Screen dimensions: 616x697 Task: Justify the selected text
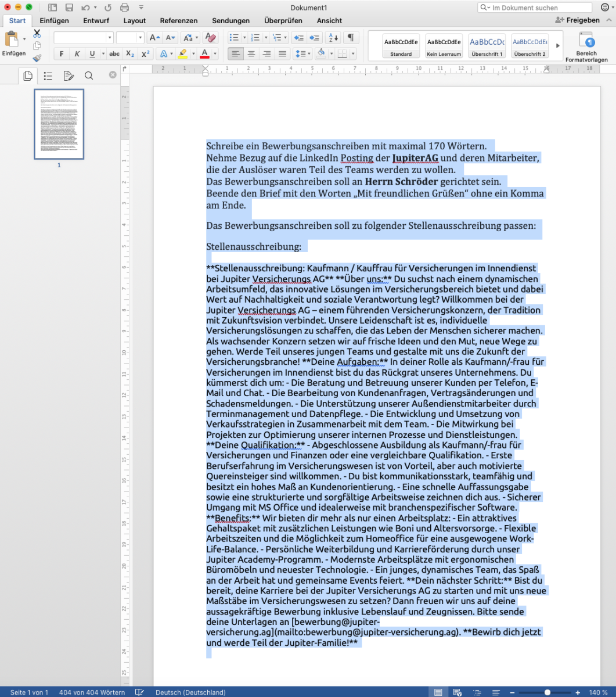282,54
